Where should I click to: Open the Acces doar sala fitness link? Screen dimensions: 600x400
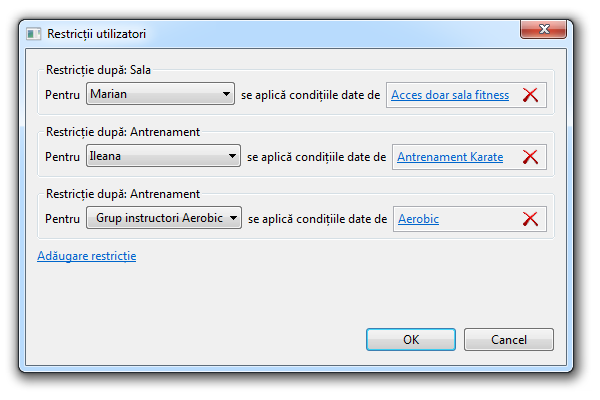450,95
